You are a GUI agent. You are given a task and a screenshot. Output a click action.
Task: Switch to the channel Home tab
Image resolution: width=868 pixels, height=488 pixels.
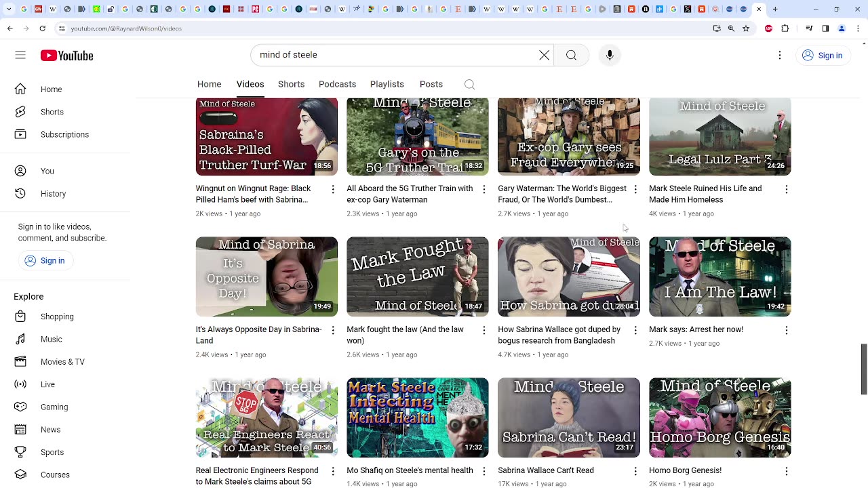(209, 84)
